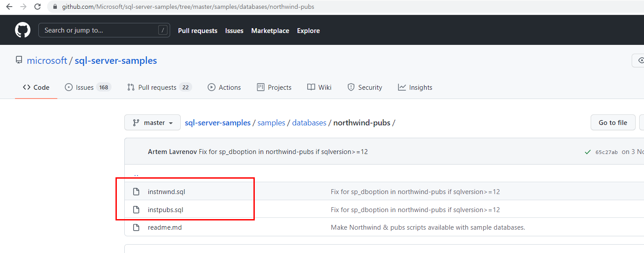Open the Artem Lavrenov author link
Viewport: 644px width, 253px height.
172,152
